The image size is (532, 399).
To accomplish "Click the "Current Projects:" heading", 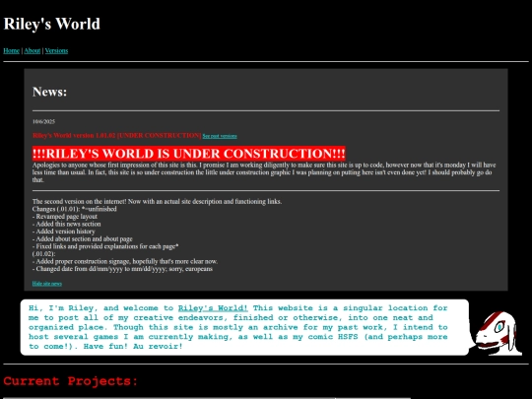I will [71, 381].
